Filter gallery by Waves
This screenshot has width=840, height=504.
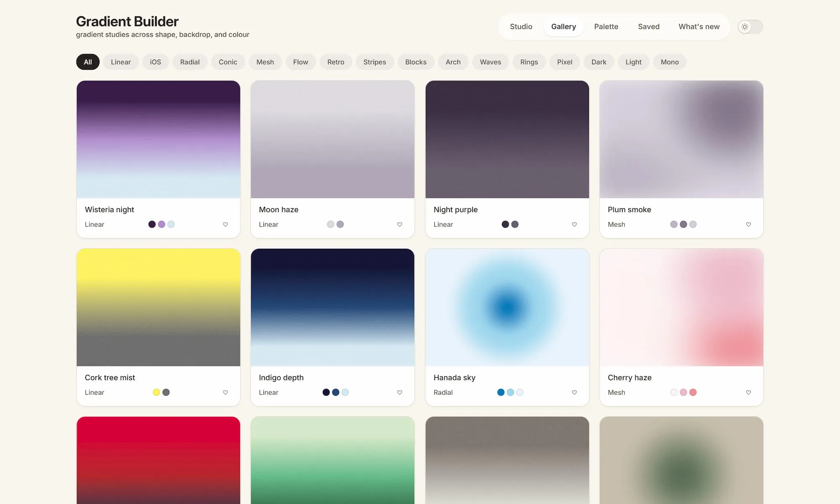coord(491,62)
